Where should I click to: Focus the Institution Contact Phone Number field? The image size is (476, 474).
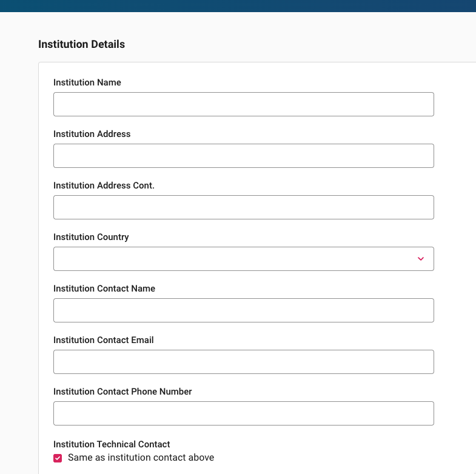(x=243, y=413)
